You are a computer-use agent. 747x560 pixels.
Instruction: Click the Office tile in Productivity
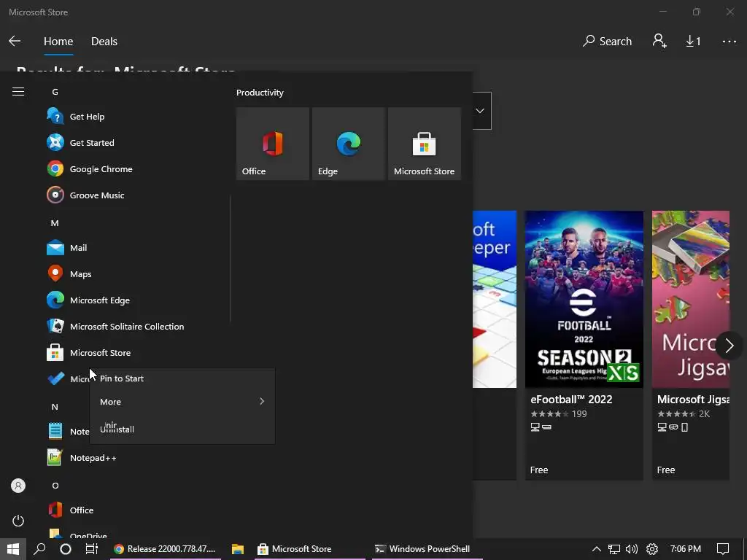click(x=273, y=144)
